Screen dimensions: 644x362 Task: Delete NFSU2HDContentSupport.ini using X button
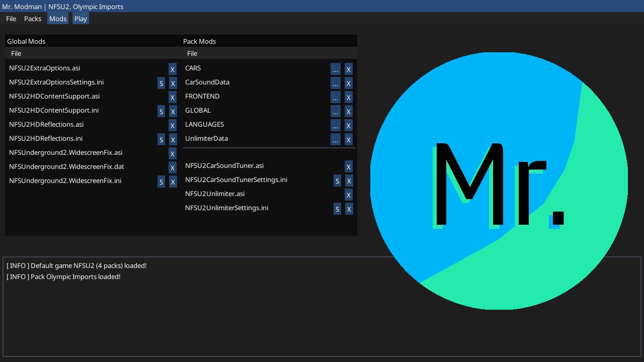tap(173, 112)
